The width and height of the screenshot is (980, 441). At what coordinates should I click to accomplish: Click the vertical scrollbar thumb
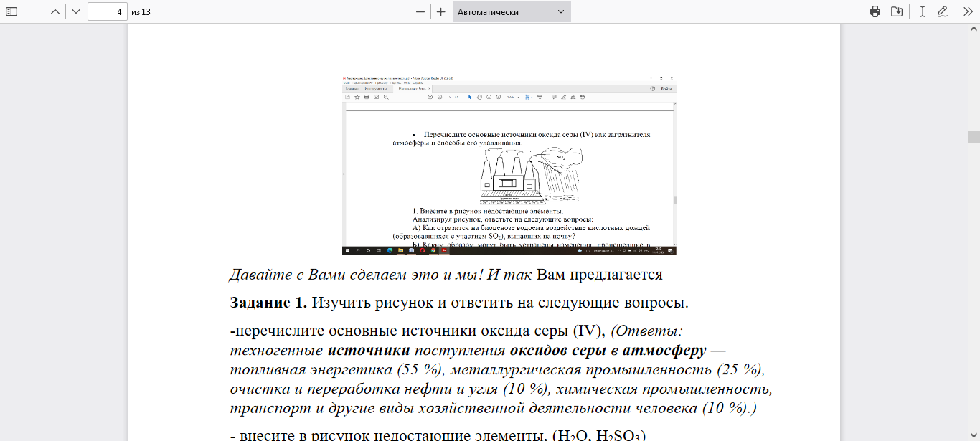pyautogui.click(x=974, y=138)
